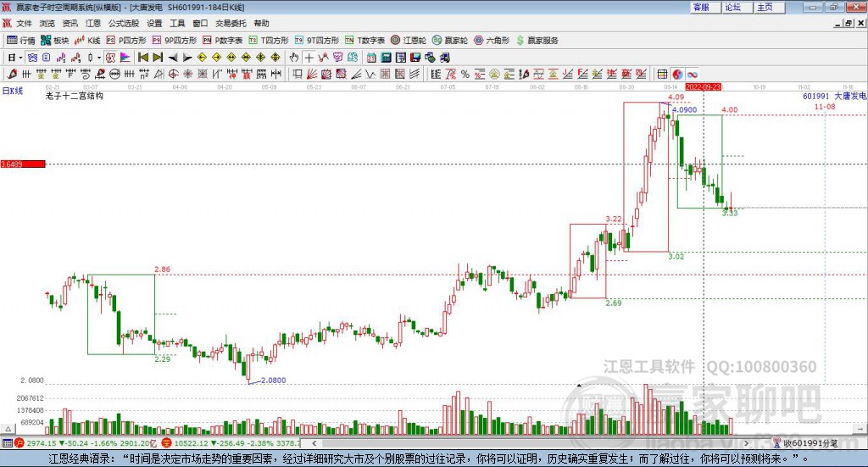Click the 客服 customer service button
Viewport: 868px width, 467px height.
[704, 7]
